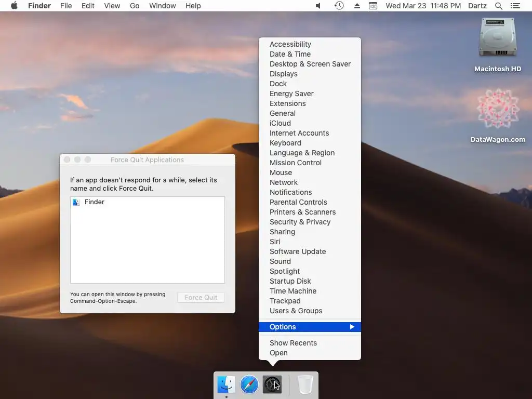Open the Trash in the Dock
The width and height of the screenshot is (532, 399).
point(305,384)
